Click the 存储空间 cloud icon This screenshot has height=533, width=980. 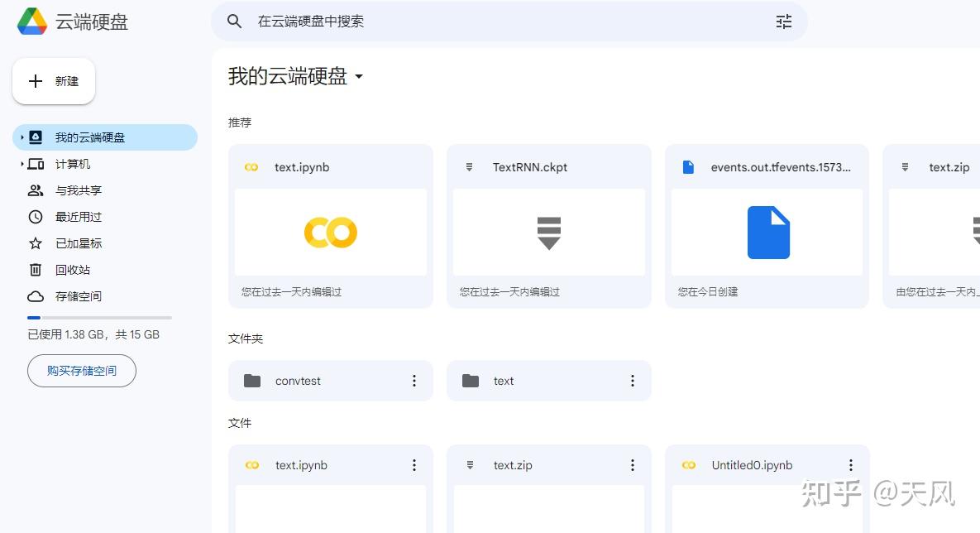tap(34, 295)
